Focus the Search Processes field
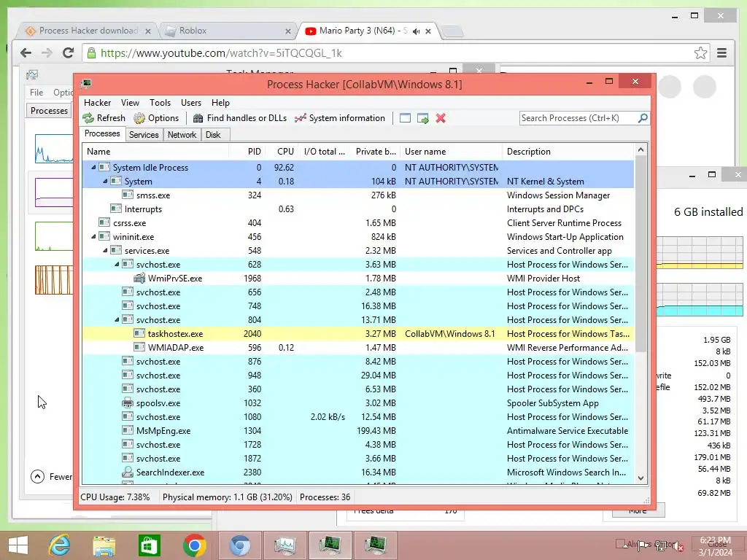747x560 pixels. (578, 118)
